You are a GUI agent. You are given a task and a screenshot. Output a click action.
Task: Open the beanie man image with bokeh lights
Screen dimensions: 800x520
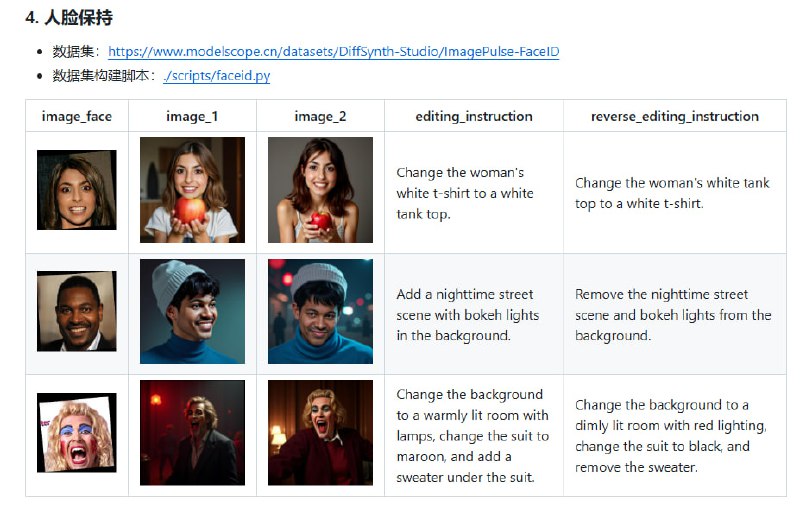tap(320, 311)
